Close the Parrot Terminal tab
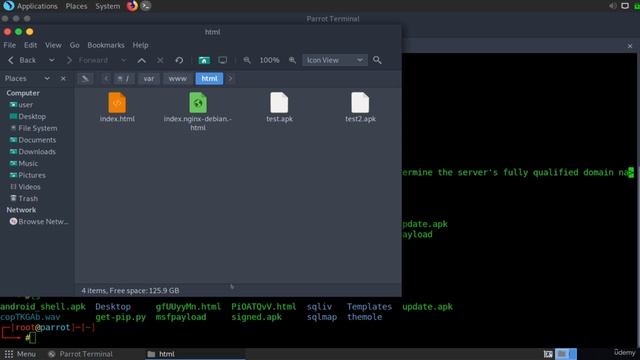The image size is (640, 360). coord(630,46)
